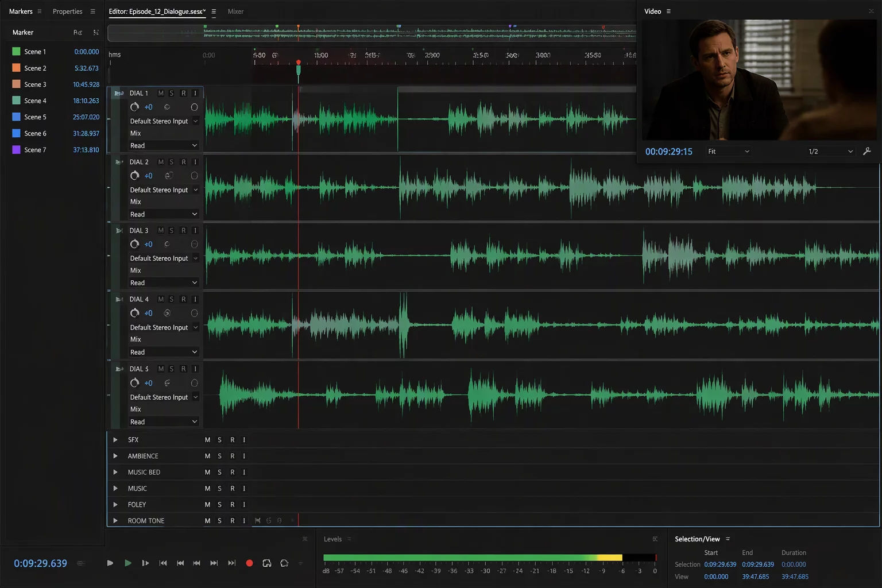Open the Levels panel menu icon
Viewport: 882px width, 588px height.
coord(349,539)
